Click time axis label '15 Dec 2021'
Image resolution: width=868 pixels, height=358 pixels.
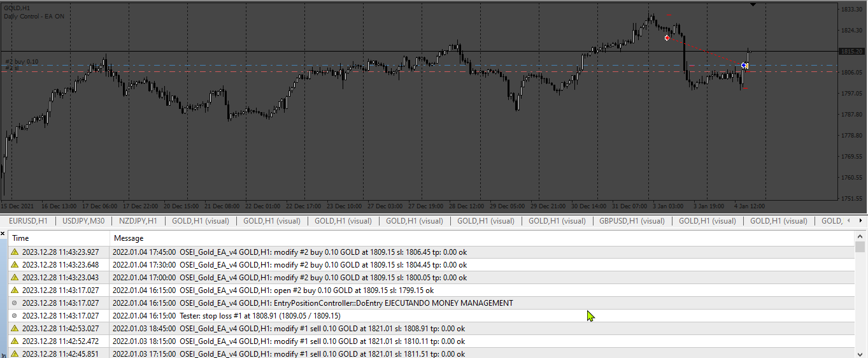18,206
